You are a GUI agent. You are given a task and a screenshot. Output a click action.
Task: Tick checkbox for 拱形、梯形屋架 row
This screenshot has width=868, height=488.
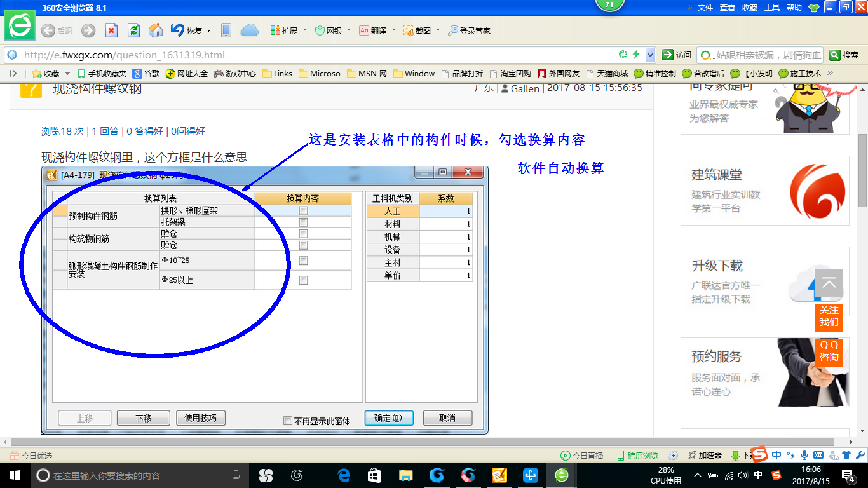pyautogui.click(x=303, y=210)
